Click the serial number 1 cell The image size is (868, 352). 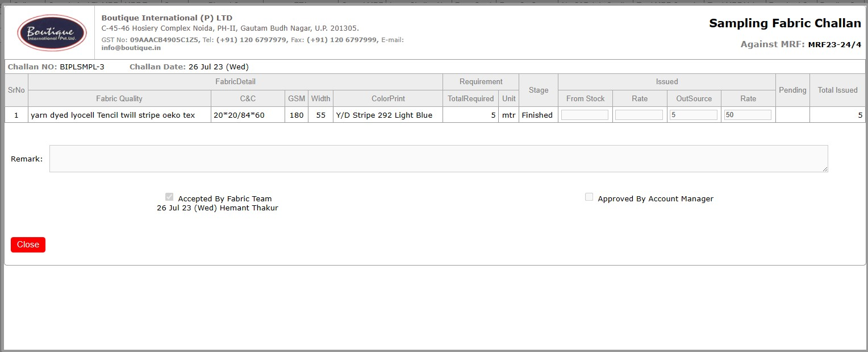pyautogui.click(x=16, y=115)
